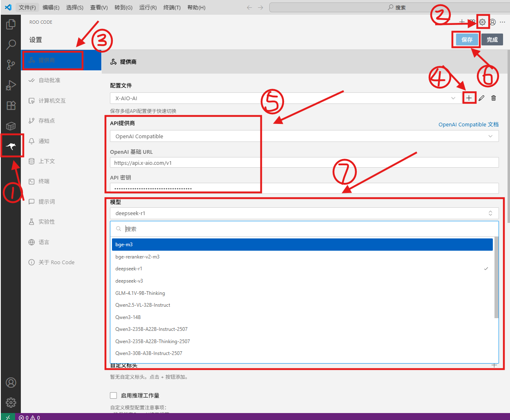Viewport: 510px width, 420px height.
Task: Select bge-m3 in the model list
Action: pos(302,245)
